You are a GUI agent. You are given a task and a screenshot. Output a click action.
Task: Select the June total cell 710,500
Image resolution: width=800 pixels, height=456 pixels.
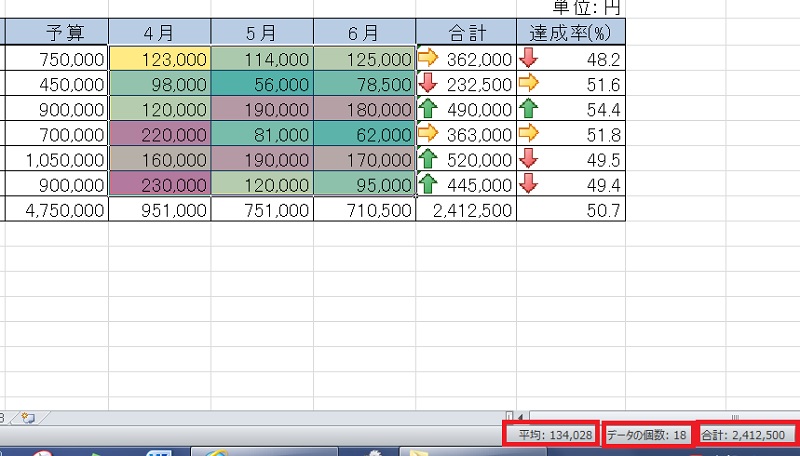tap(364, 210)
